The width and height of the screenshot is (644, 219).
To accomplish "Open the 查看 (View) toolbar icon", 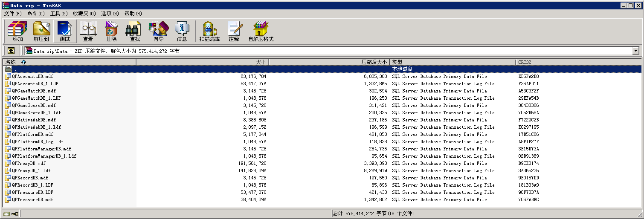I will coord(88,31).
